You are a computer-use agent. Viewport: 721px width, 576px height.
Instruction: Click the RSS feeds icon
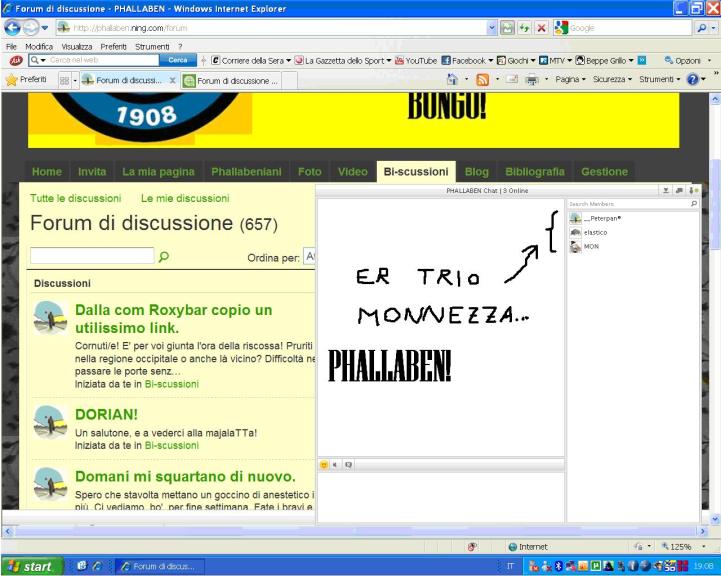(481, 80)
